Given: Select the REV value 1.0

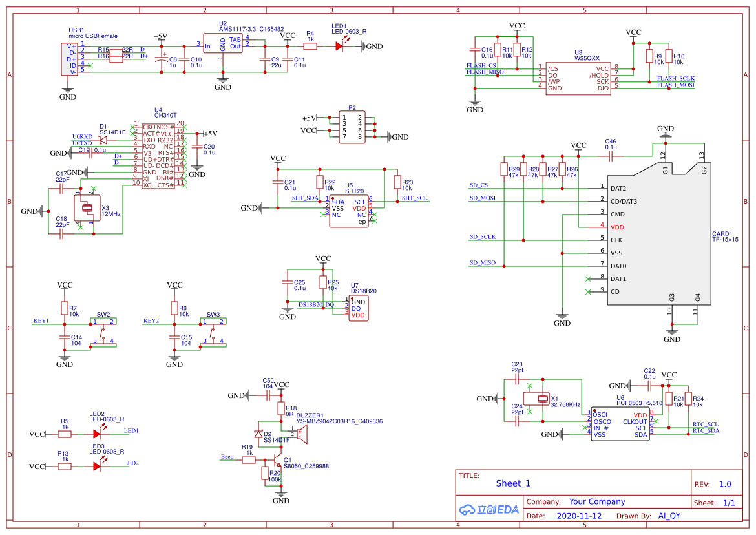Looking at the screenshot, I should [725, 485].
